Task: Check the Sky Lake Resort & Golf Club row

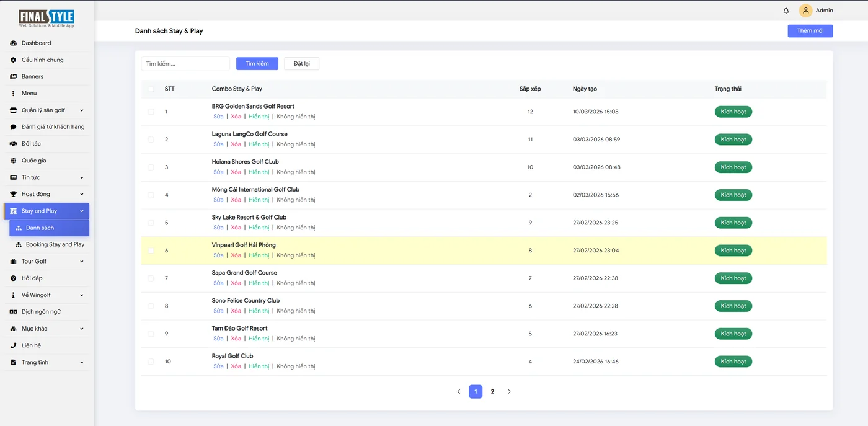Action: coord(151,223)
